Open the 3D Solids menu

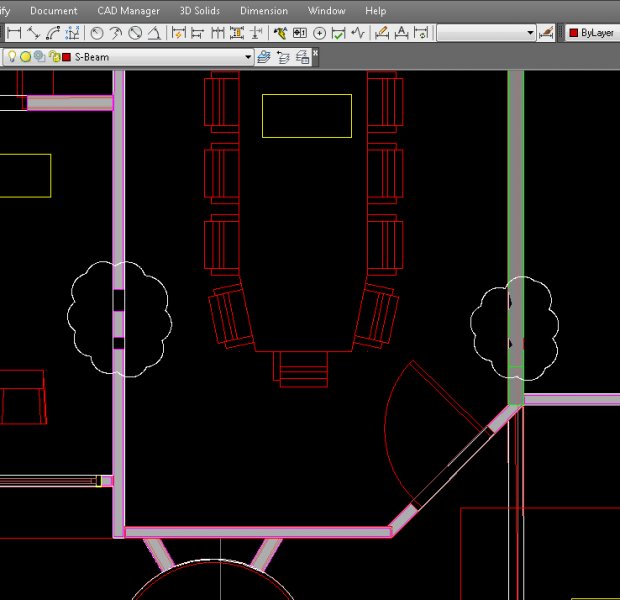(200, 11)
